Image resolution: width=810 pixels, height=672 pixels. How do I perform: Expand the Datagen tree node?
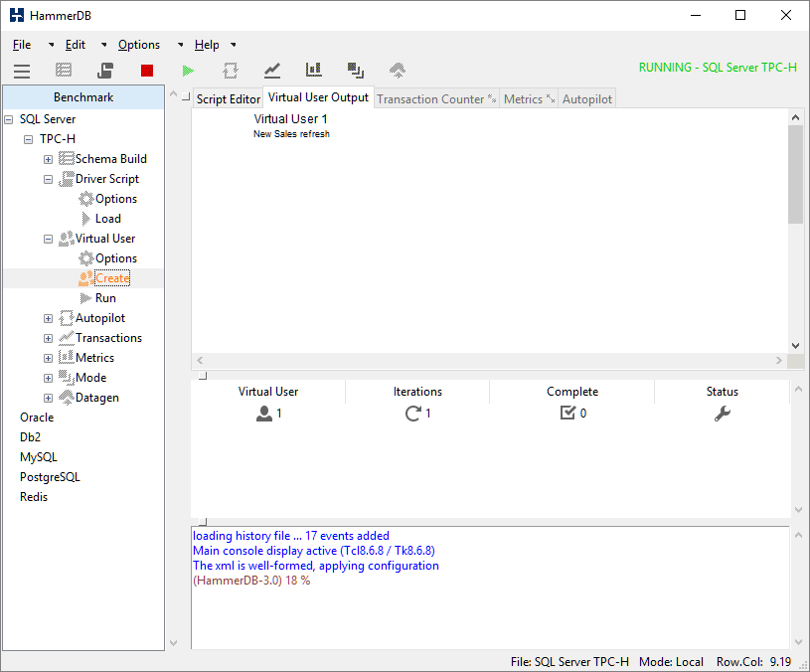click(48, 399)
